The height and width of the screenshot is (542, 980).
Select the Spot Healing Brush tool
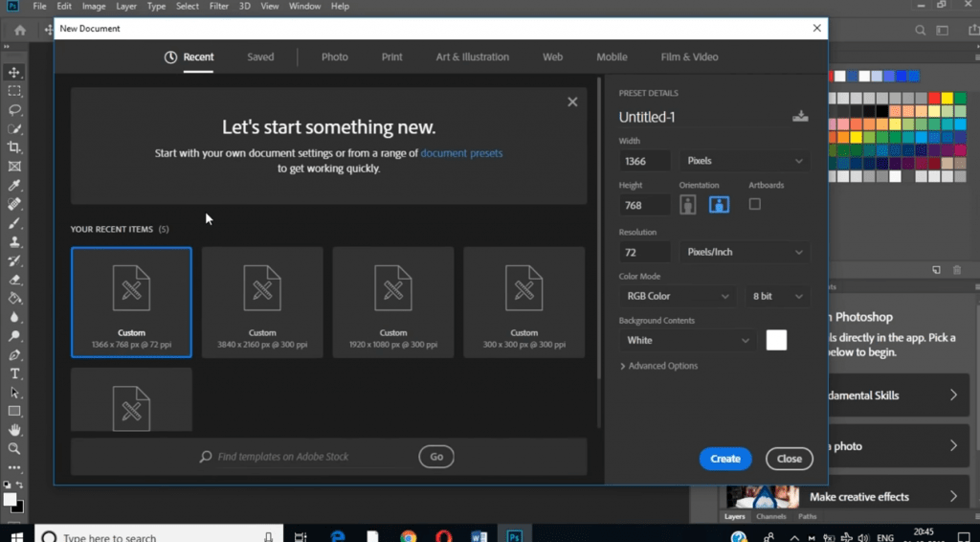click(14, 204)
